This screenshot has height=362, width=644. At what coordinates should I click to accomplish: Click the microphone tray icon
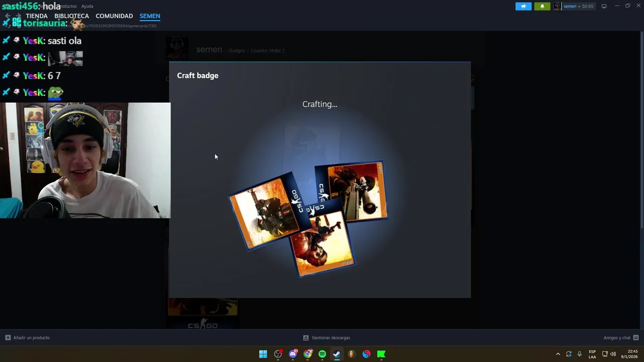tap(580, 354)
